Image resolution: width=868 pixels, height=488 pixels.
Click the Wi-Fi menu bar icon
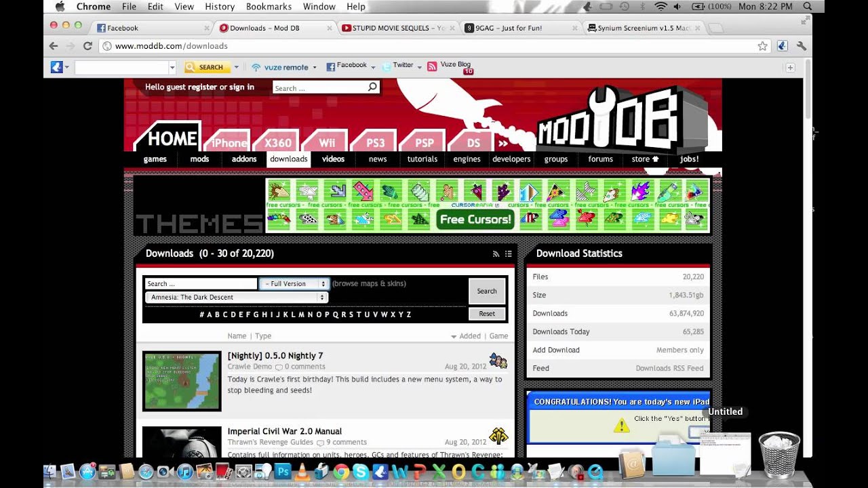pyautogui.click(x=660, y=6)
